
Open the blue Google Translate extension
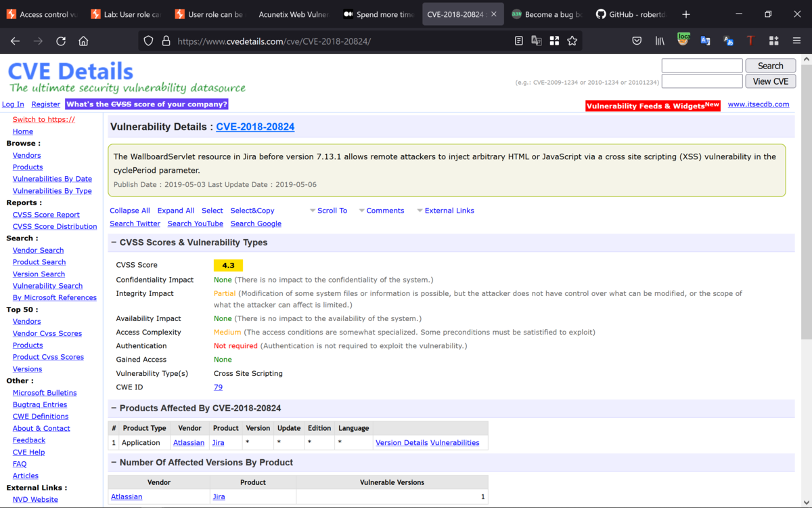click(x=705, y=41)
